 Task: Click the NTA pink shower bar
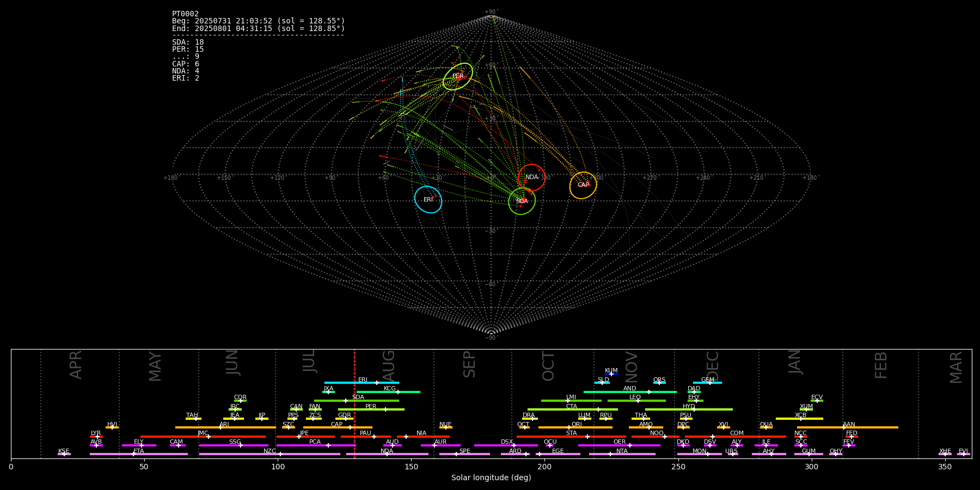(x=622, y=454)
